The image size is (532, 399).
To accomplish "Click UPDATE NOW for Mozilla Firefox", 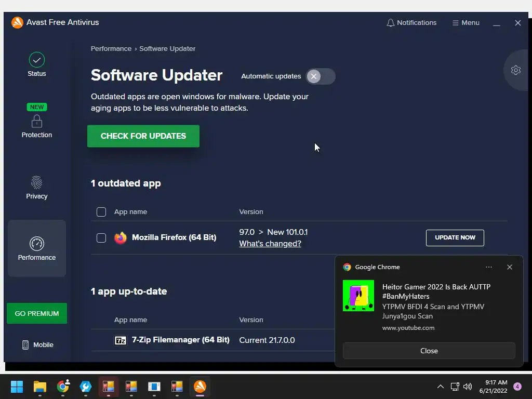I will click(x=455, y=237).
